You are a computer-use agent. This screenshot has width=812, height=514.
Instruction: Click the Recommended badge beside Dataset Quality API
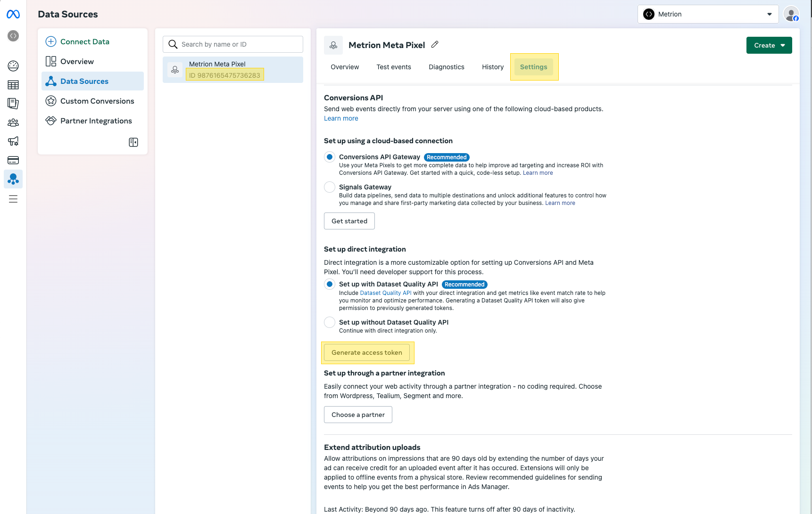pyautogui.click(x=464, y=285)
